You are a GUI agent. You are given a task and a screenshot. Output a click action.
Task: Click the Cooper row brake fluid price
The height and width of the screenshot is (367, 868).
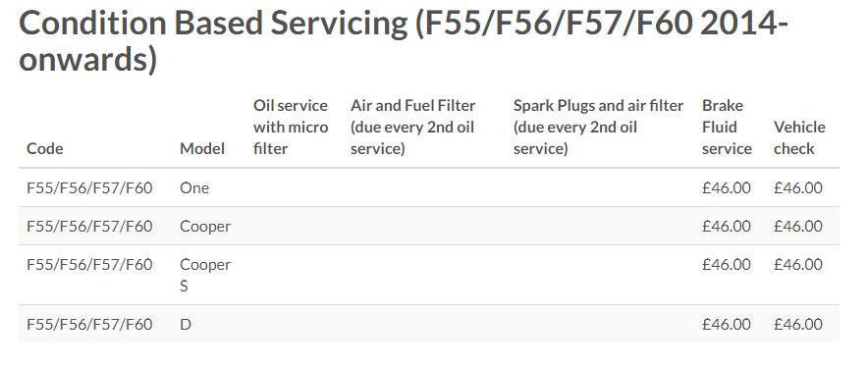click(x=727, y=227)
